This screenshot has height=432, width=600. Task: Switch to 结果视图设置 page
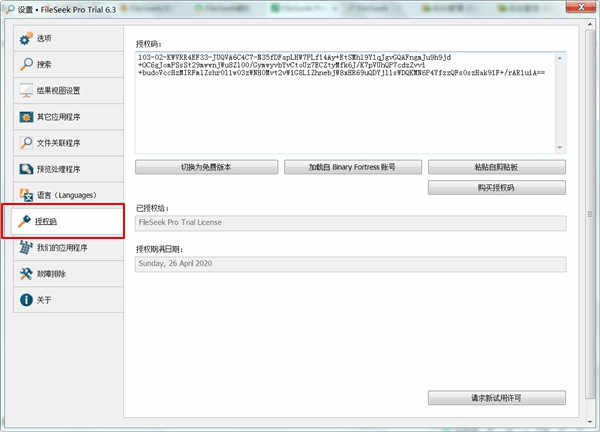coord(68,91)
